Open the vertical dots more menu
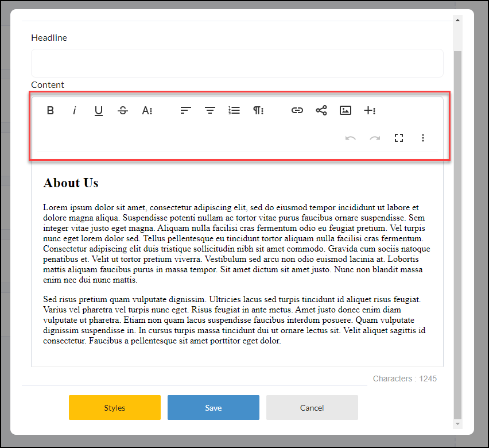Image resolution: width=489 pixels, height=448 pixels. pyautogui.click(x=423, y=138)
